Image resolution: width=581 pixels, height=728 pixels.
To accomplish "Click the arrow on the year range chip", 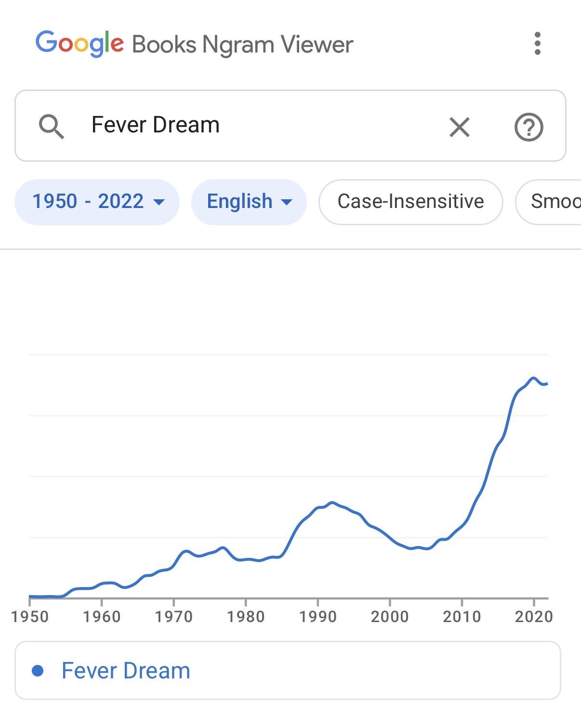I will (x=158, y=202).
